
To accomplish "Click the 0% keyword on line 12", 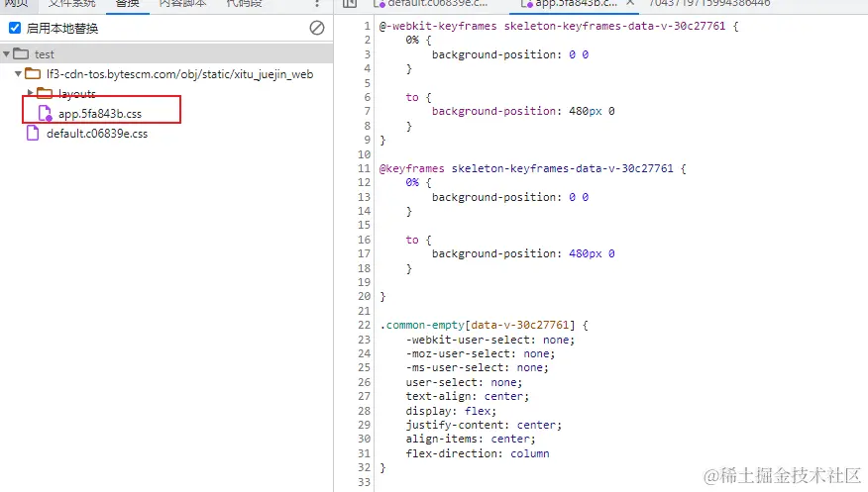I will 412,182.
